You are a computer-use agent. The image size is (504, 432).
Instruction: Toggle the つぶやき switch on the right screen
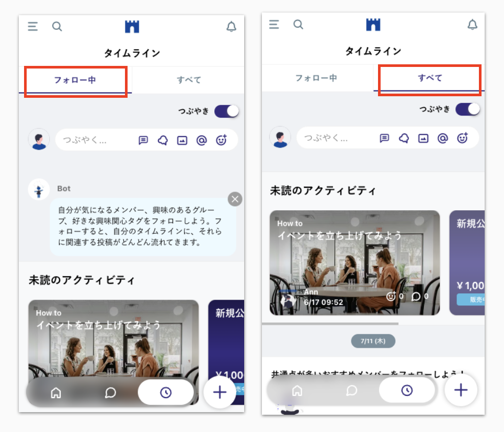pos(467,109)
